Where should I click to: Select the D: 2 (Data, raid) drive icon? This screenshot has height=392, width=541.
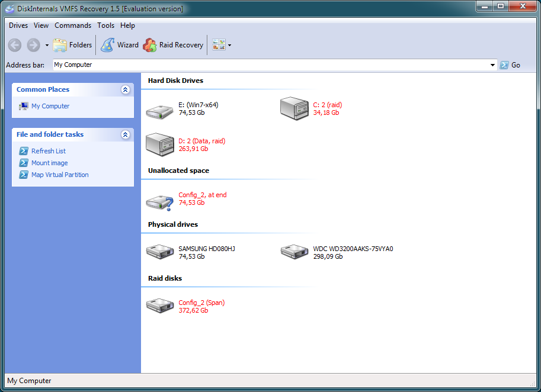160,144
